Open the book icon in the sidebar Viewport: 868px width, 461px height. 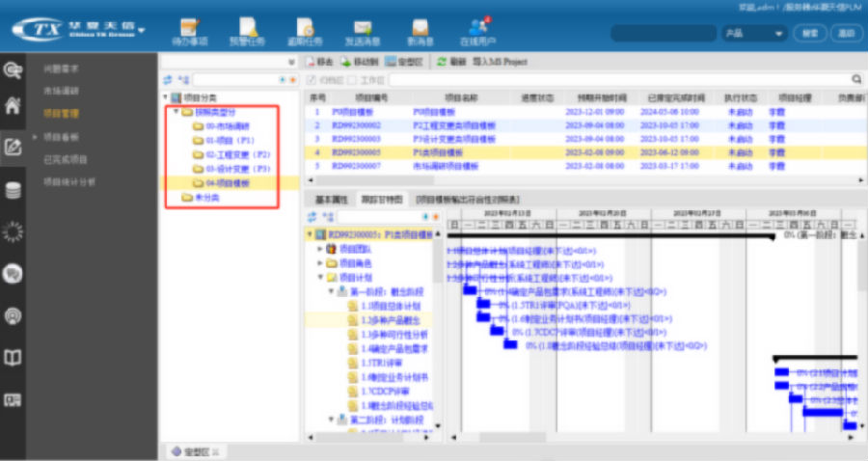(x=13, y=358)
